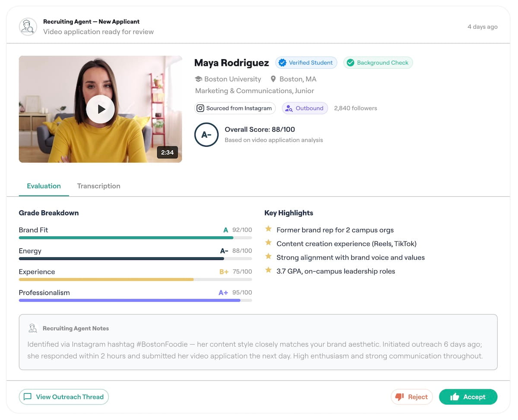
Task: Click the star beside 3.7 GPA highlight
Action: (x=268, y=270)
